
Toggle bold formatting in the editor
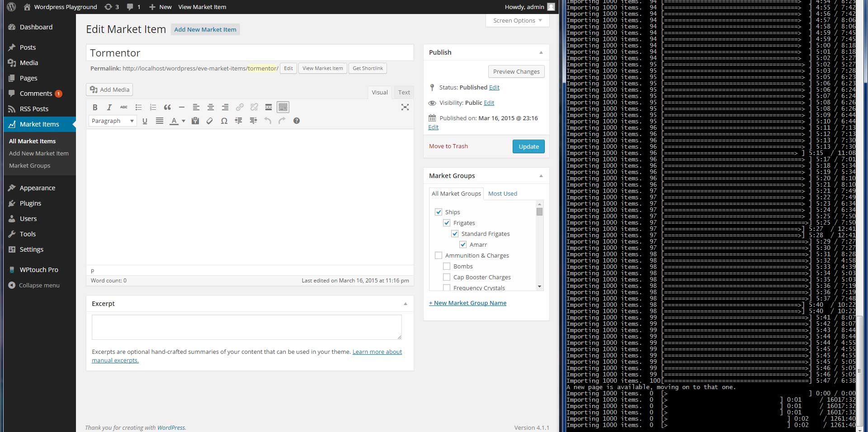(x=95, y=107)
